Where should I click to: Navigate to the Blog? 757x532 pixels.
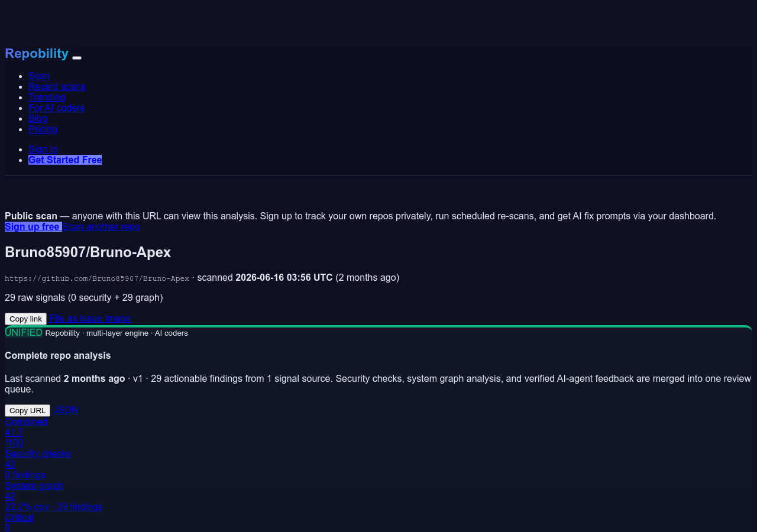38,118
